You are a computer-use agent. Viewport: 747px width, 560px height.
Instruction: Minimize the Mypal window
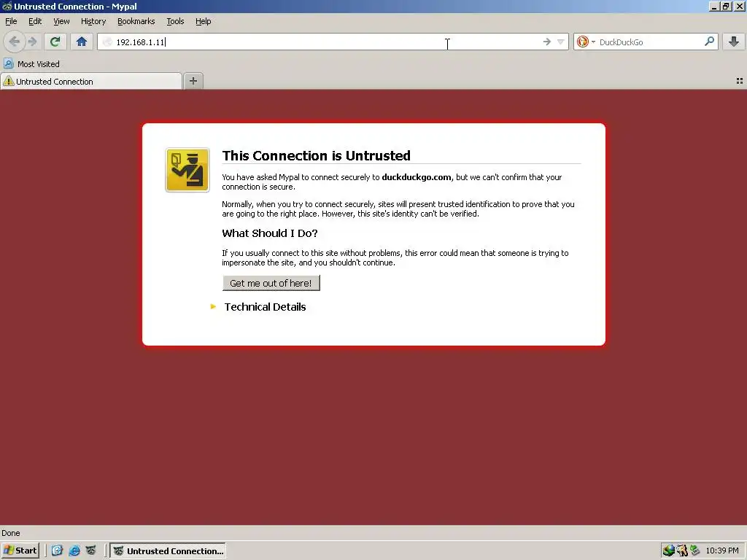(x=714, y=6)
